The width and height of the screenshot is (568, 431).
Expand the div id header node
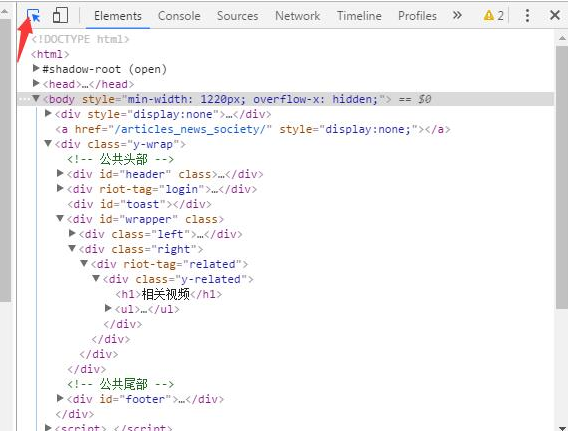(x=60, y=173)
